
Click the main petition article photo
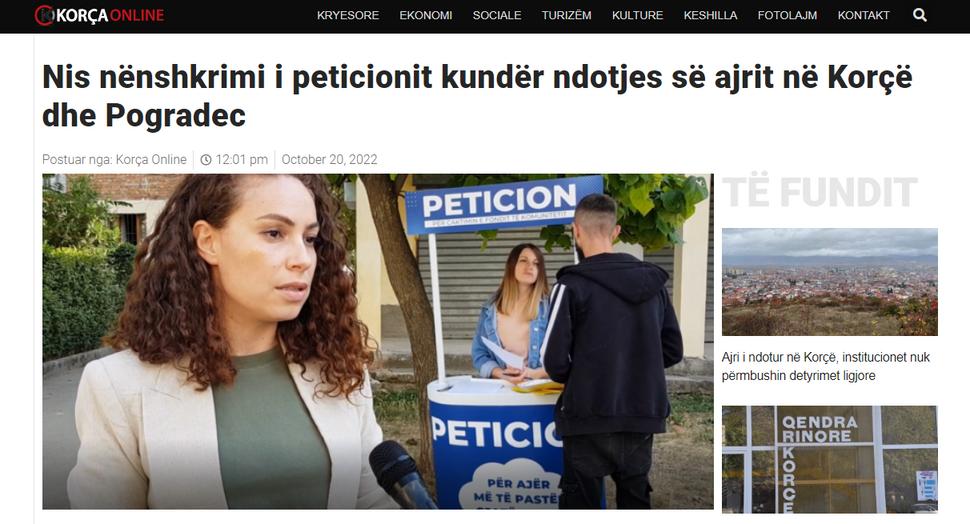(x=377, y=341)
